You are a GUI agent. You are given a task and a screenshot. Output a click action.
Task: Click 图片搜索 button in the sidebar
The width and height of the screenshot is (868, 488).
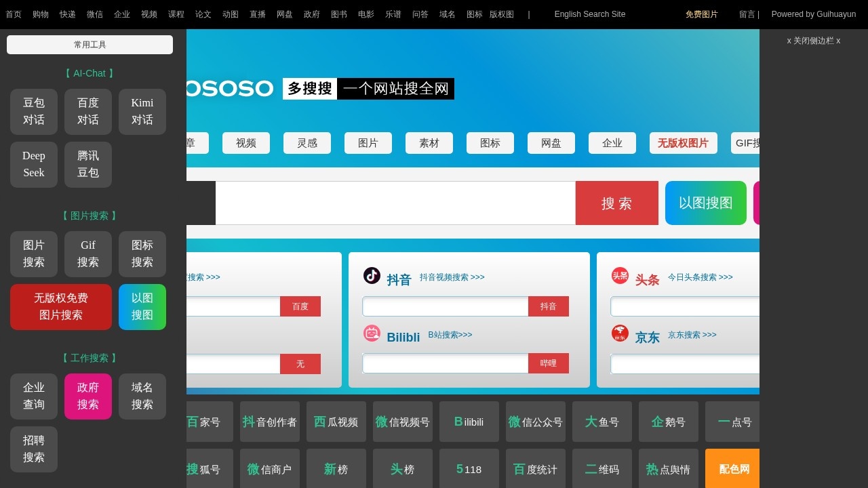[x=34, y=254]
